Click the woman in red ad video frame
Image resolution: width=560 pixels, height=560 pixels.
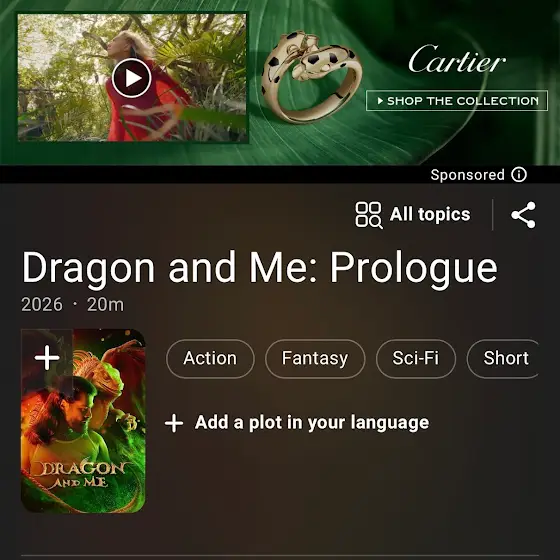[x=132, y=78]
